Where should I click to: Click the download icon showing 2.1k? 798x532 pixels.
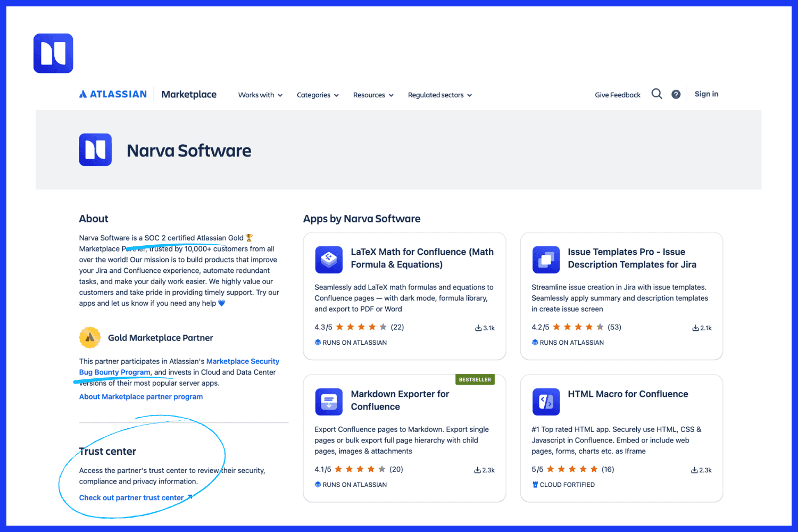click(x=695, y=328)
